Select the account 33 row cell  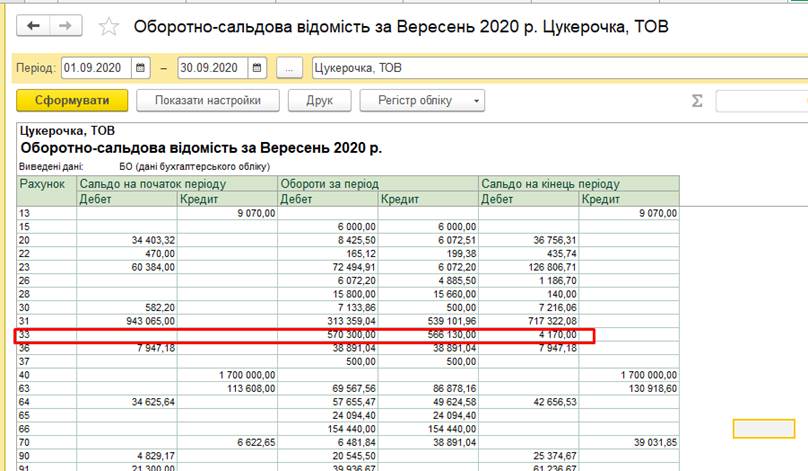coord(46,334)
